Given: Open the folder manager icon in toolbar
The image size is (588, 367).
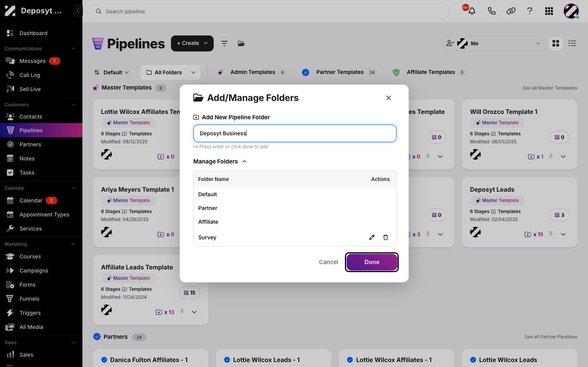Looking at the screenshot, I should point(241,43).
